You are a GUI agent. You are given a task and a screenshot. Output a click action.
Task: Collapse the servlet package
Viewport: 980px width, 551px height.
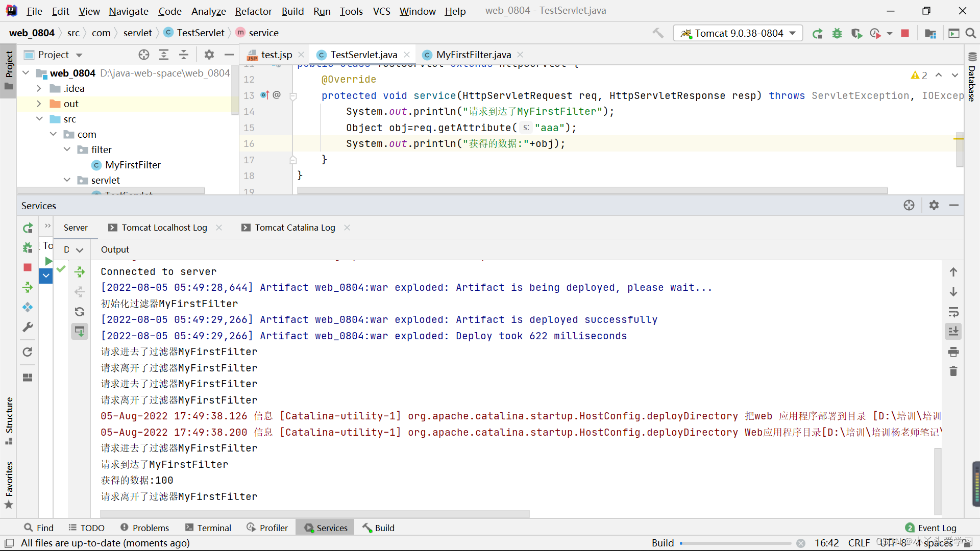click(x=67, y=180)
